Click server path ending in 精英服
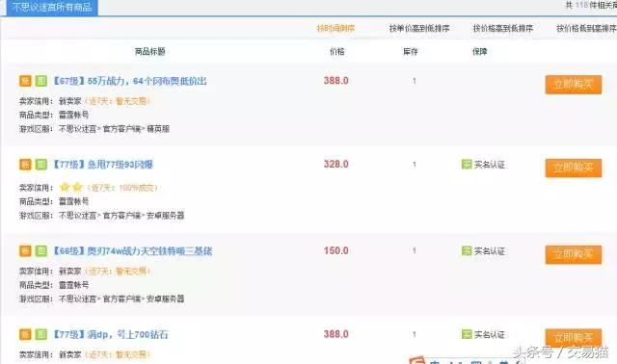 point(114,128)
